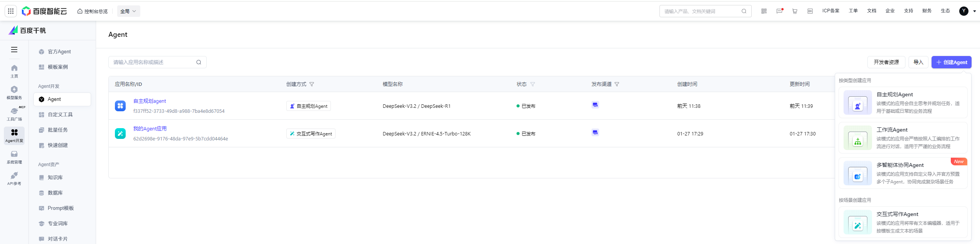Open 工单 menu
This screenshot has width=980, height=244.
853,11
